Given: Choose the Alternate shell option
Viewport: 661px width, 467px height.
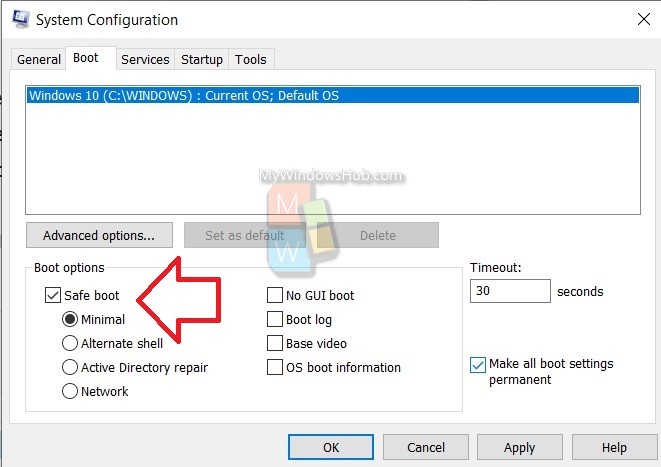Looking at the screenshot, I should 70,343.
